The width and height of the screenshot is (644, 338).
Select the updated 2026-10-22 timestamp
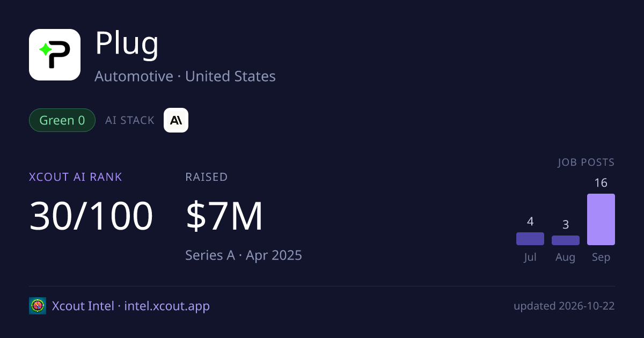click(x=564, y=306)
